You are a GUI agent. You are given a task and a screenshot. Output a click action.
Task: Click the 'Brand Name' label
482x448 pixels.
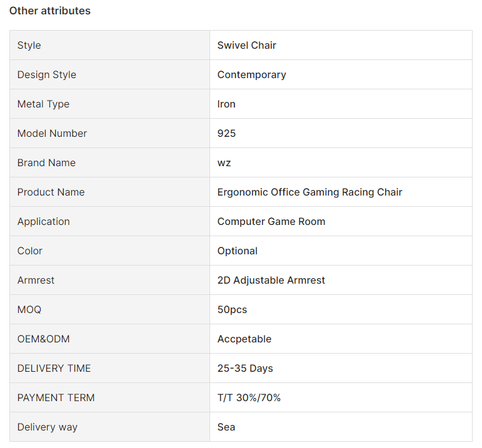(x=46, y=162)
